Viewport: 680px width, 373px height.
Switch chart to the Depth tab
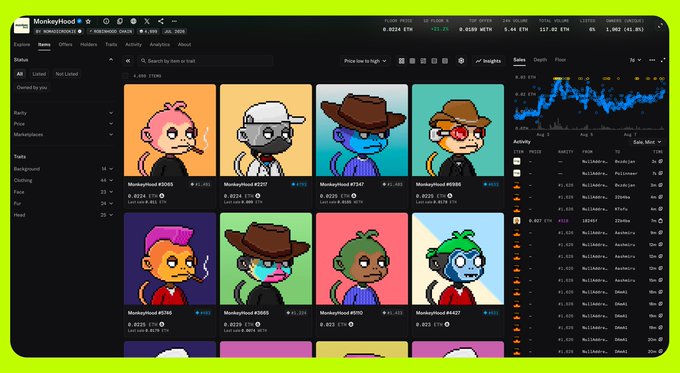click(x=540, y=60)
